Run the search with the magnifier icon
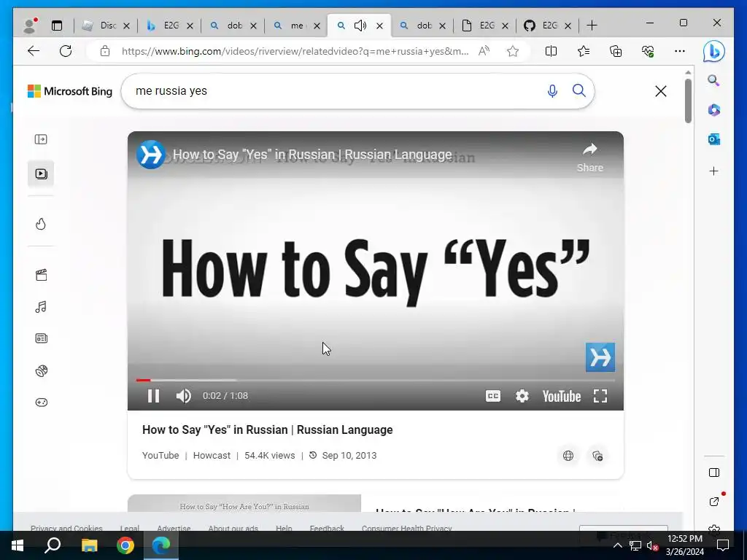 (x=578, y=90)
